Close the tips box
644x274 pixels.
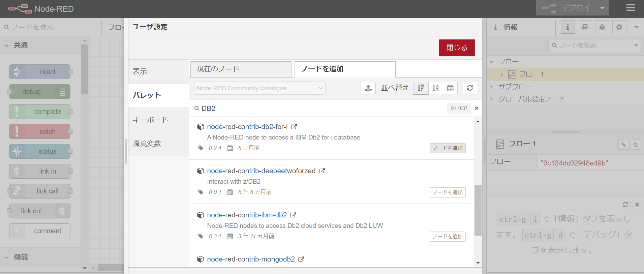637,205
